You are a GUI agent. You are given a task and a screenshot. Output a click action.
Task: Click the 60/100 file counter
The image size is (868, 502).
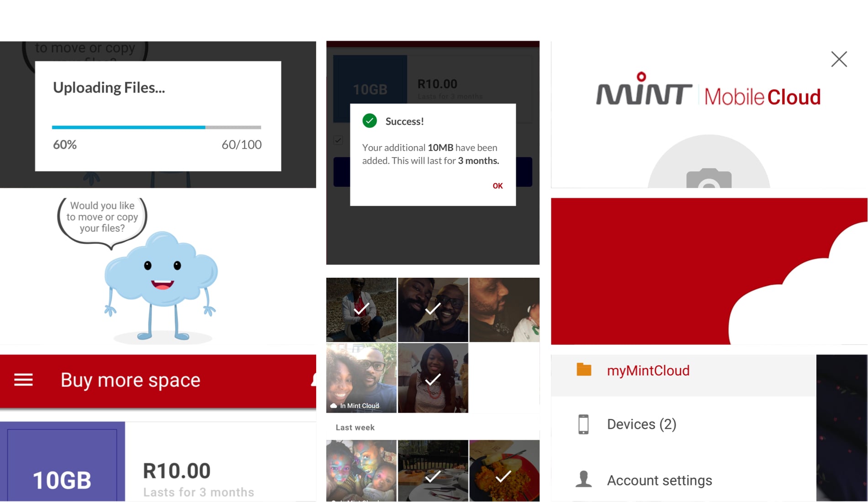[x=242, y=145]
